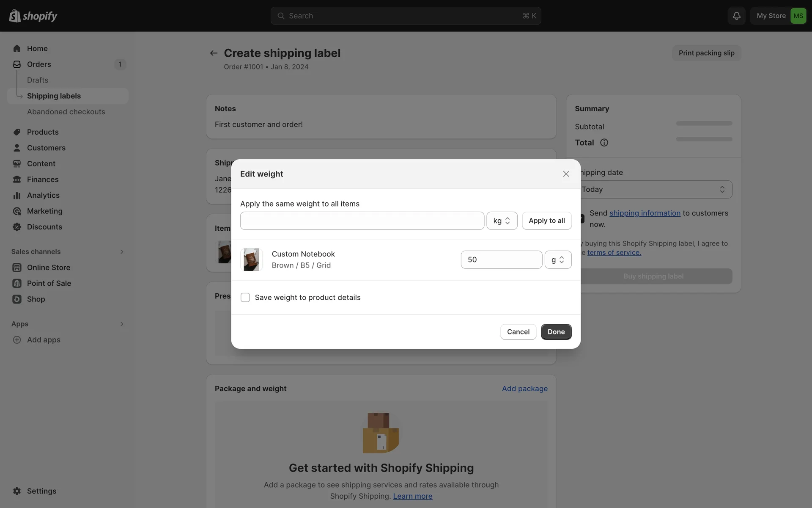812x508 pixels.
Task: Click the Custom Notebook thumbnail
Action: point(251,260)
